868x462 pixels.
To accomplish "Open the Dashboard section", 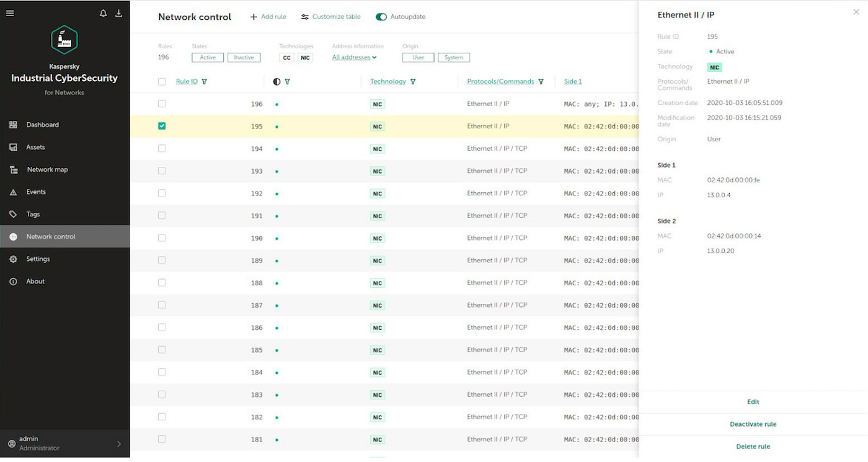I will (42, 125).
